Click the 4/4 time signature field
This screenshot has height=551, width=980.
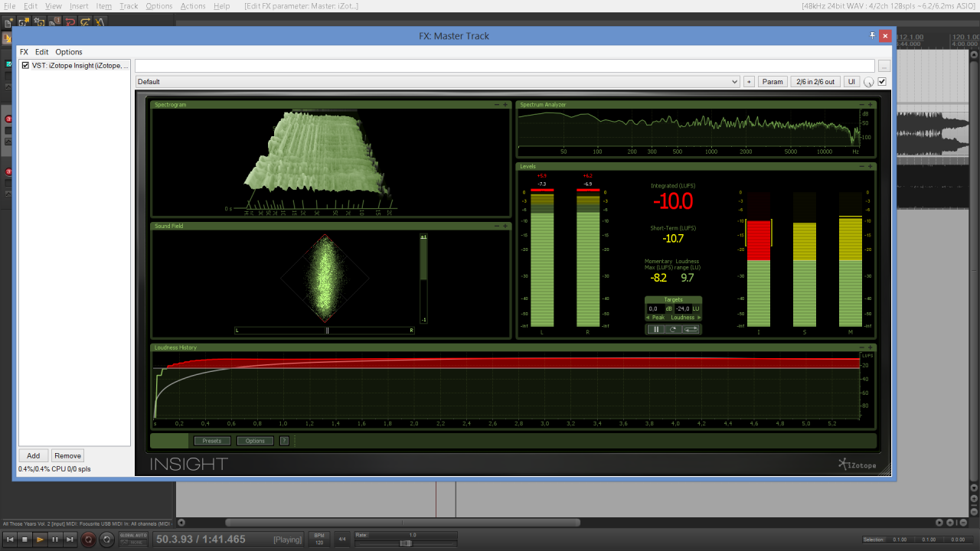click(342, 540)
